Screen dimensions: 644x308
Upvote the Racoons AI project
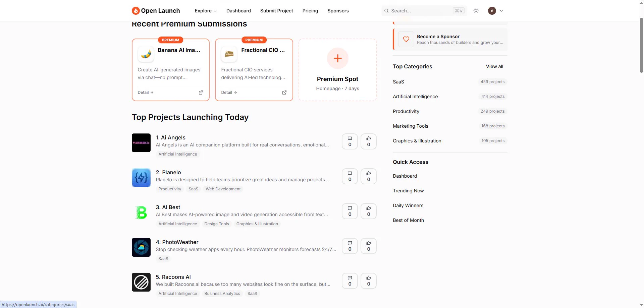pos(368,281)
